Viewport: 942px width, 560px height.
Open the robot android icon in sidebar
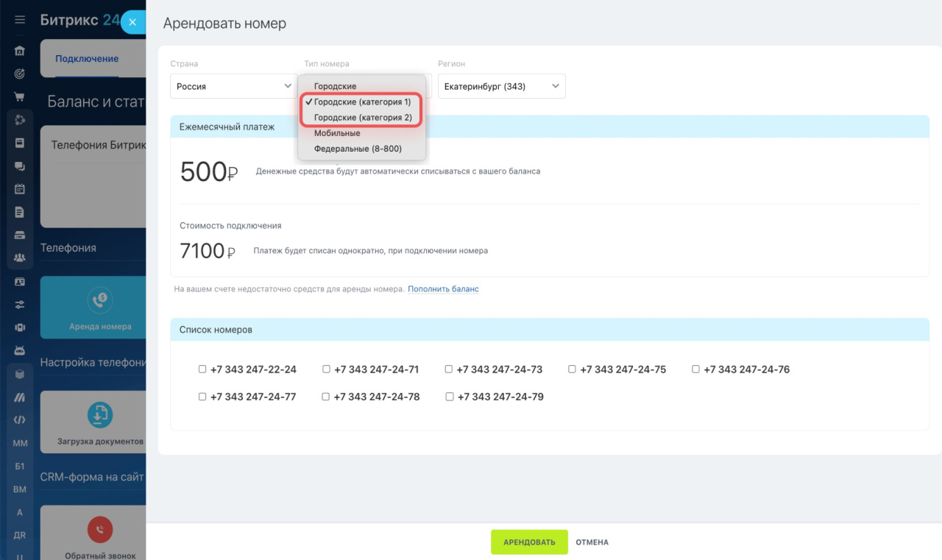tap(20, 351)
